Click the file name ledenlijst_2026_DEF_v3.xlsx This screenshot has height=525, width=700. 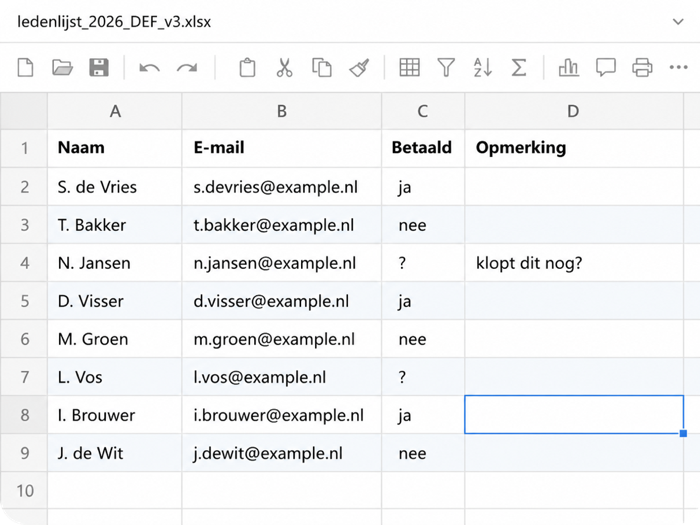114,22
